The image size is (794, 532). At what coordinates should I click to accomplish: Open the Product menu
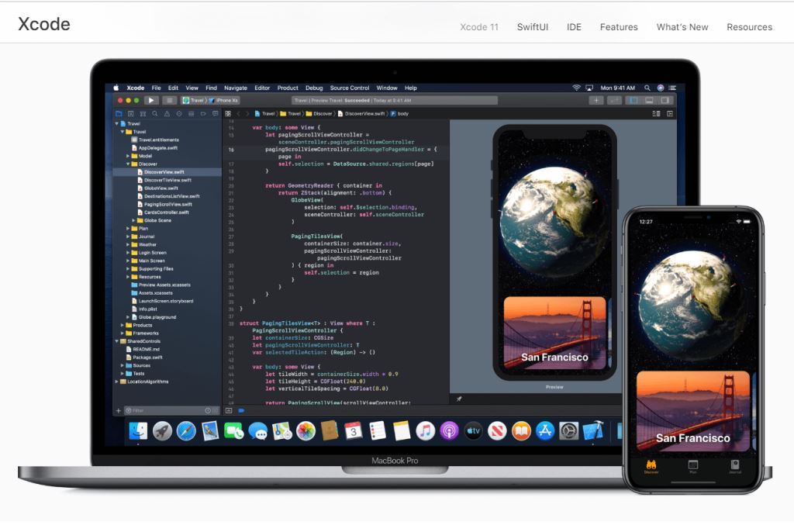pyautogui.click(x=288, y=88)
